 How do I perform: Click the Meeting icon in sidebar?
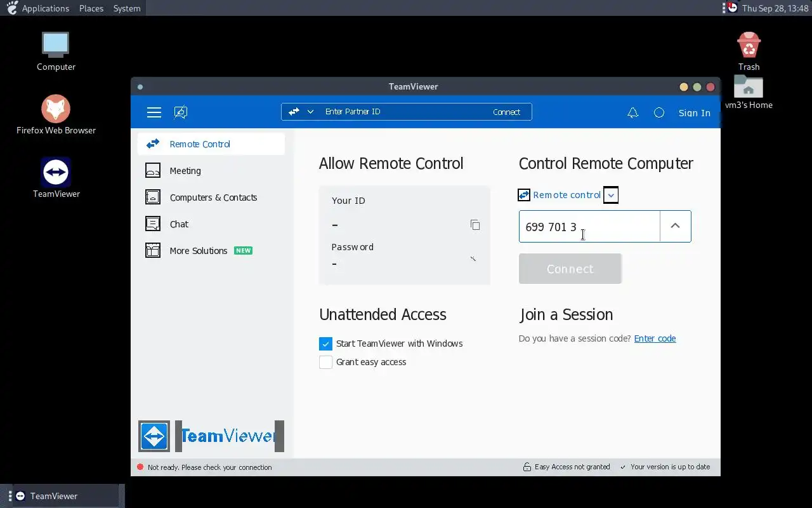pyautogui.click(x=153, y=171)
